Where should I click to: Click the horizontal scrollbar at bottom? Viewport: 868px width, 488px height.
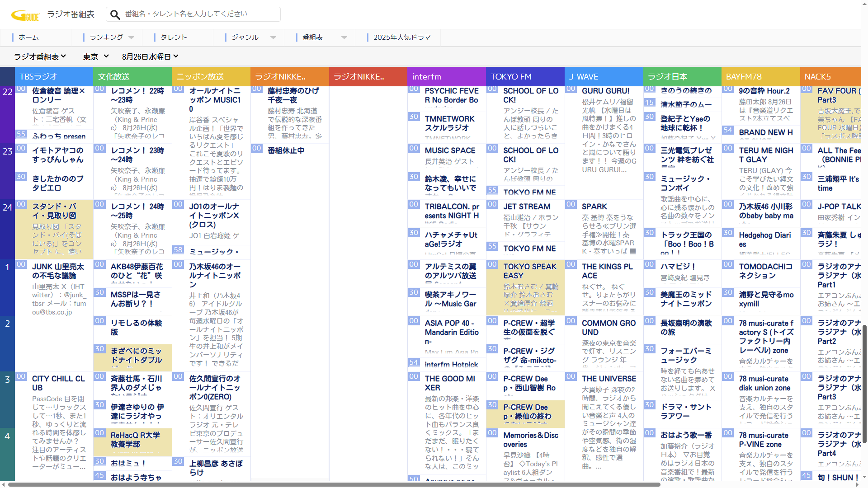coord(335,485)
